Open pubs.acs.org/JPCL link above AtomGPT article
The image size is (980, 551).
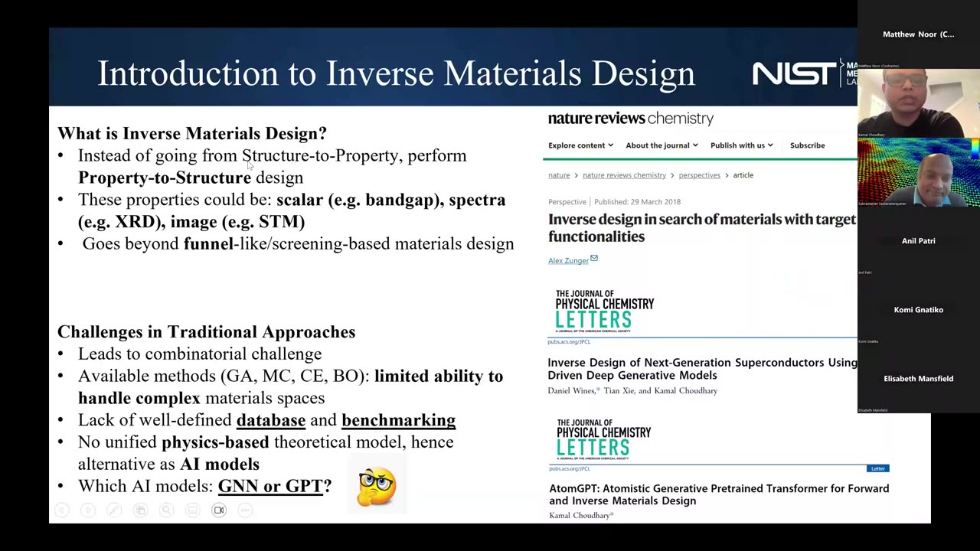(570, 468)
